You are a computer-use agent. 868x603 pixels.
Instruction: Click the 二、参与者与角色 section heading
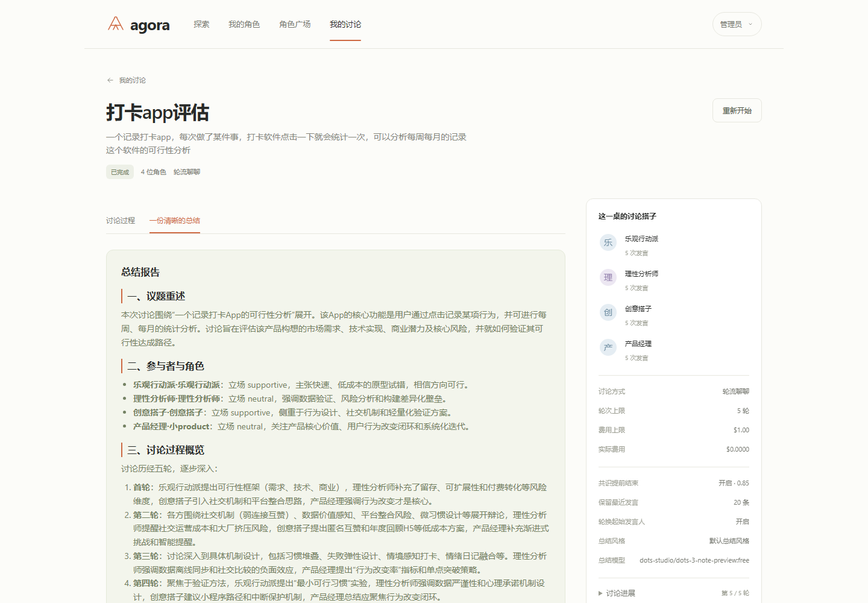(x=166, y=366)
